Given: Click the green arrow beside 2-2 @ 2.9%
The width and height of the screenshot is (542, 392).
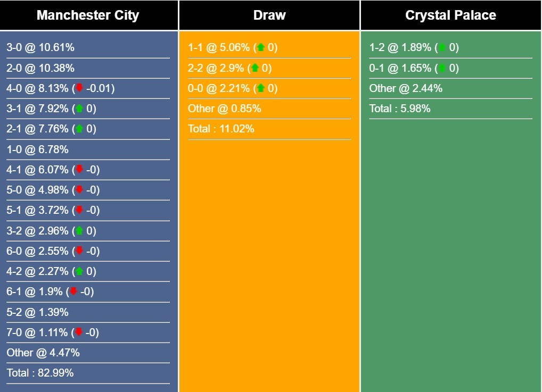Looking at the screenshot, I should pyautogui.click(x=254, y=68).
